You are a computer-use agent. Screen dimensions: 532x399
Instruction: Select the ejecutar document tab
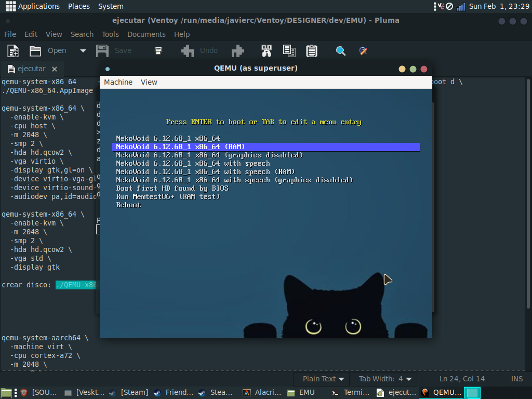32,69
